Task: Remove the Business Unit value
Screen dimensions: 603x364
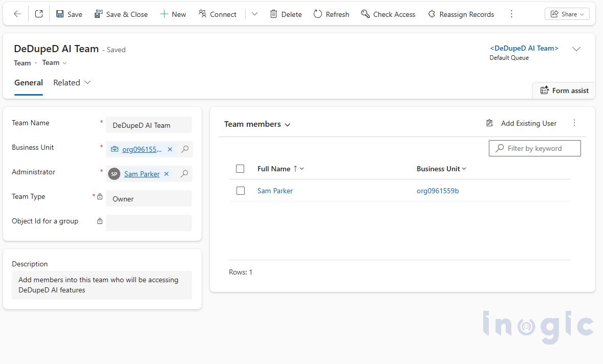Action: point(170,149)
